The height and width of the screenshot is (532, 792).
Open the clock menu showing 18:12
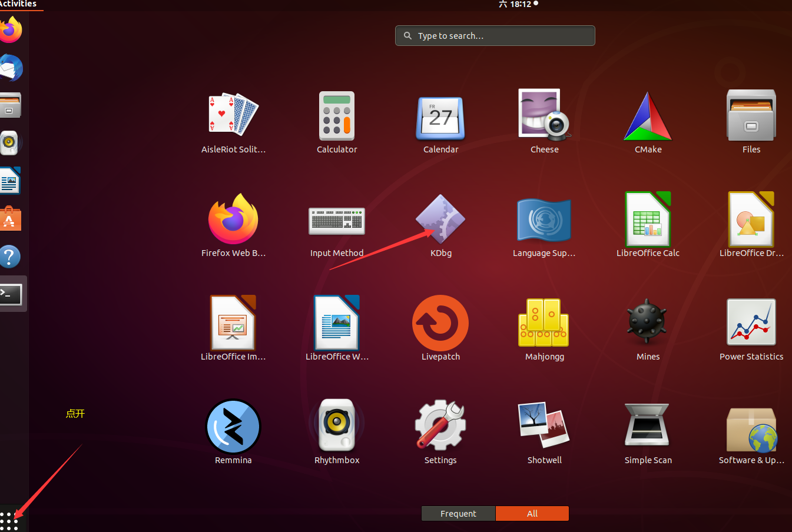[x=518, y=4]
